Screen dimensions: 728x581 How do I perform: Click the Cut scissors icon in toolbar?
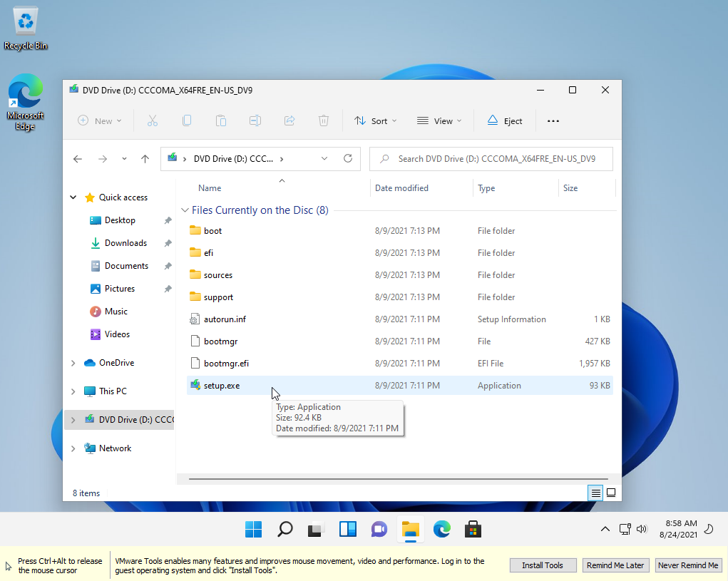[x=153, y=120]
